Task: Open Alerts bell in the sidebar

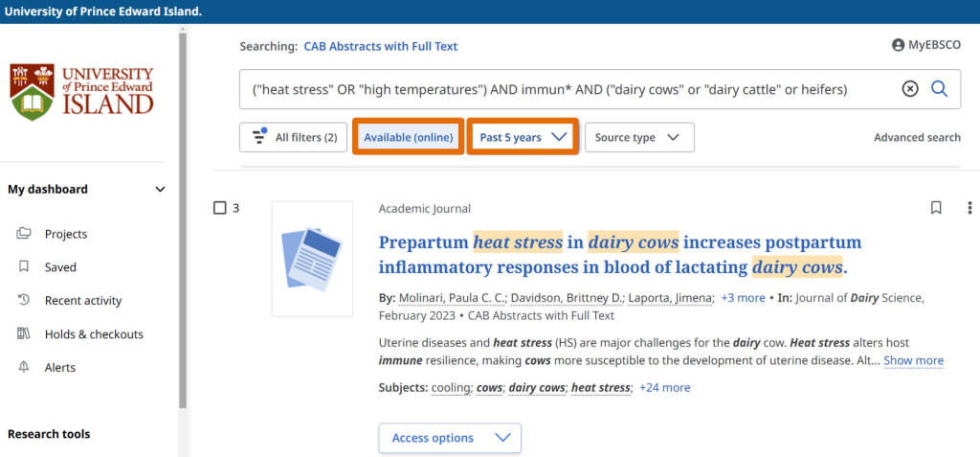Action: 24,368
